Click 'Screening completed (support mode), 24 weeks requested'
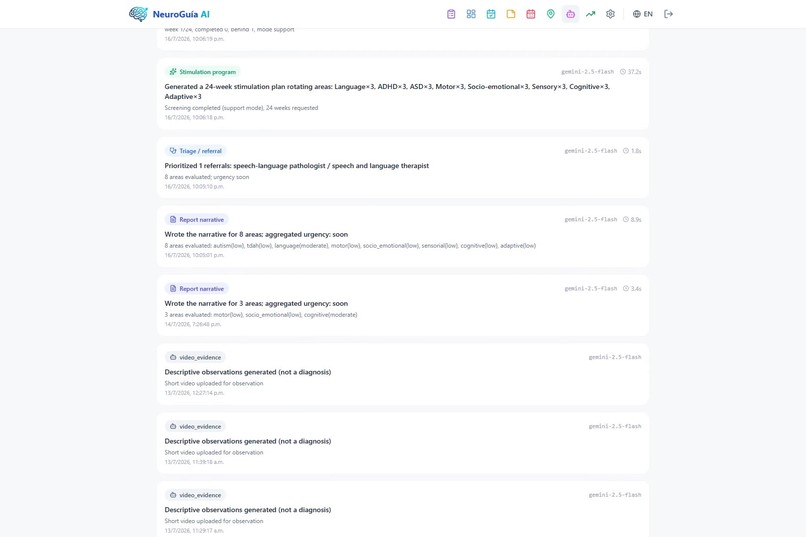This screenshot has width=806, height=537. click(x=241, y=108)
